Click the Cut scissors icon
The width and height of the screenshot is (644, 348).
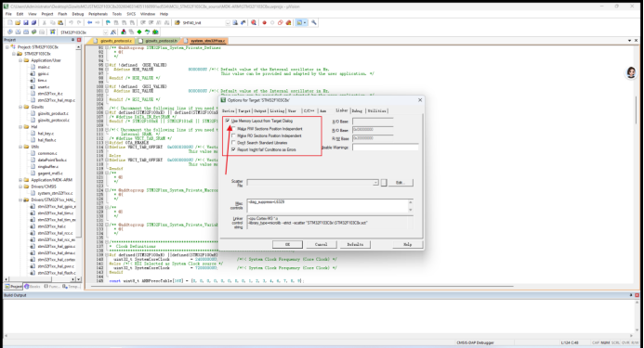click(x=44, y=22)
